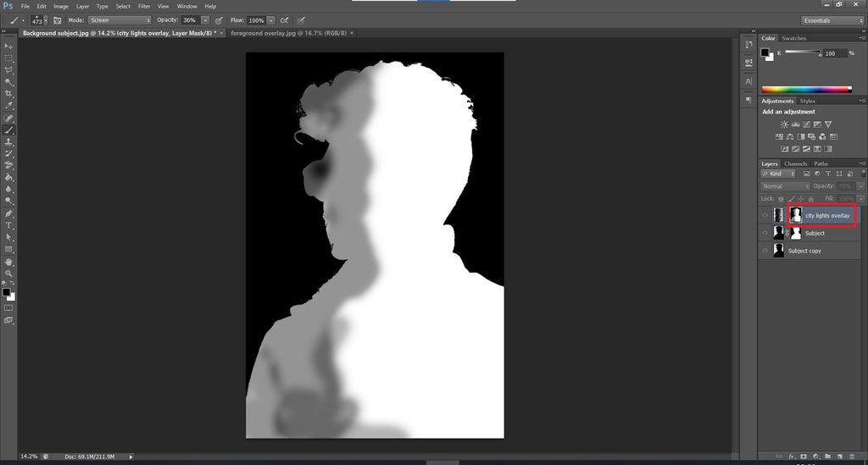Open the Essentials workspace dropdown

pyautogui.click(x=832, y=20)
